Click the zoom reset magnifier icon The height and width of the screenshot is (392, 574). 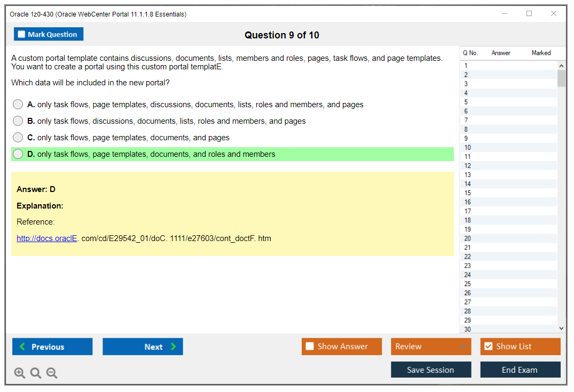[36, 373]
